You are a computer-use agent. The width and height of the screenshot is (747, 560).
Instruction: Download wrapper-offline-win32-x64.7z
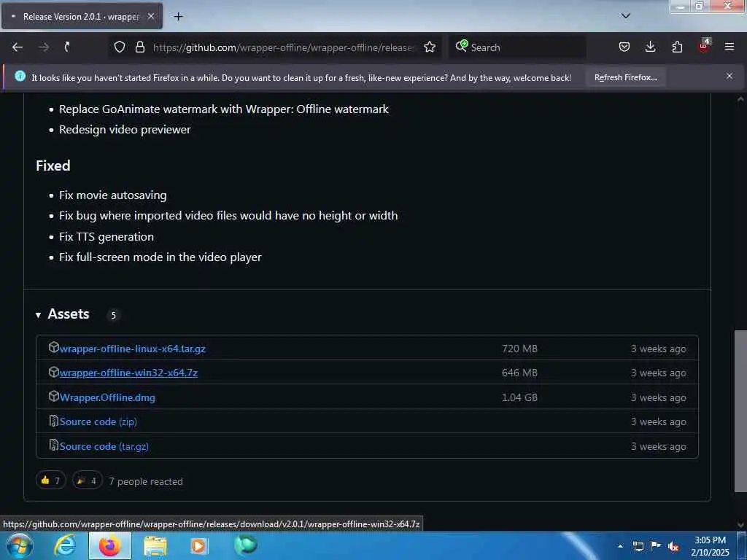click(x=128, y=373)
